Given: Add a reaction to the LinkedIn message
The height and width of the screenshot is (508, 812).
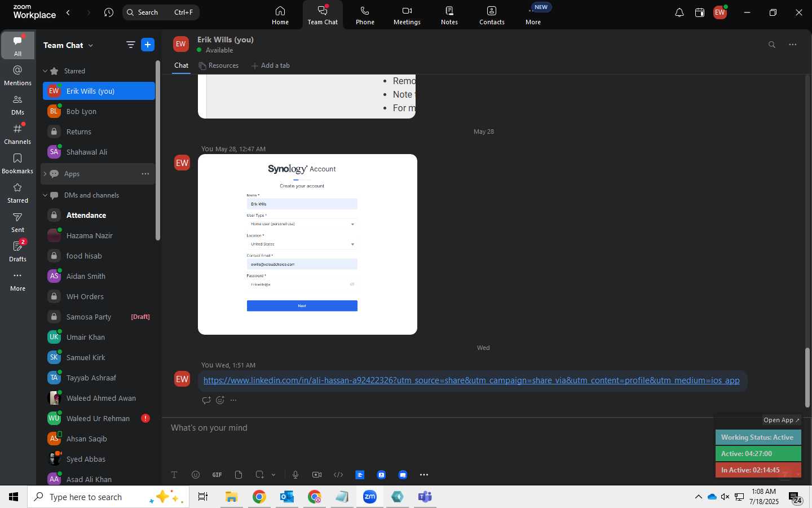Looking at the screenshot, I should (220, 400).
